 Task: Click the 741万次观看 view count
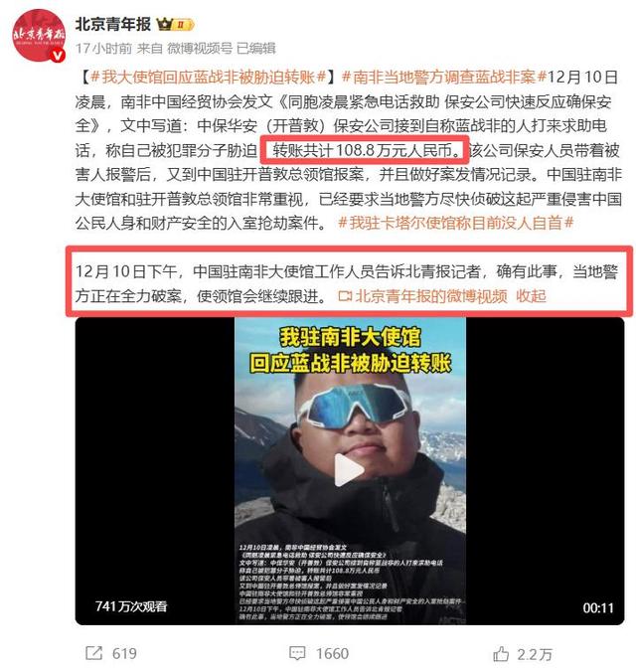(x=131, y=606)
